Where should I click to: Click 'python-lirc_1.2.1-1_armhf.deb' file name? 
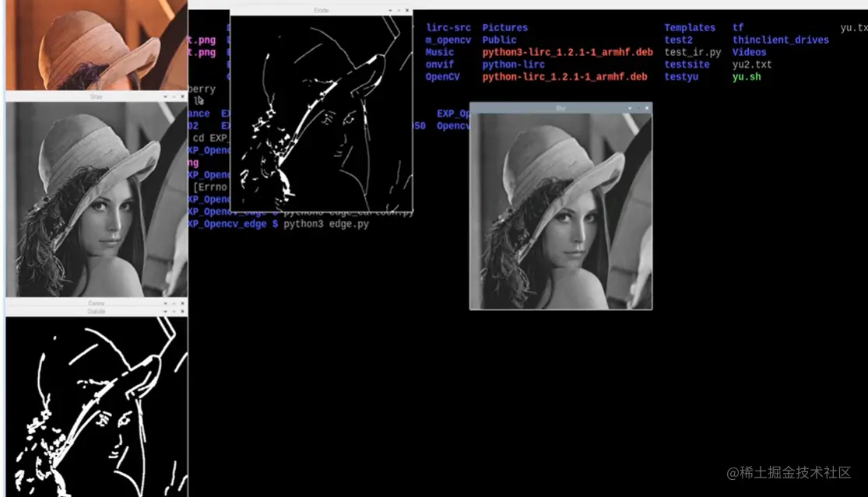(x=564, y=77)
